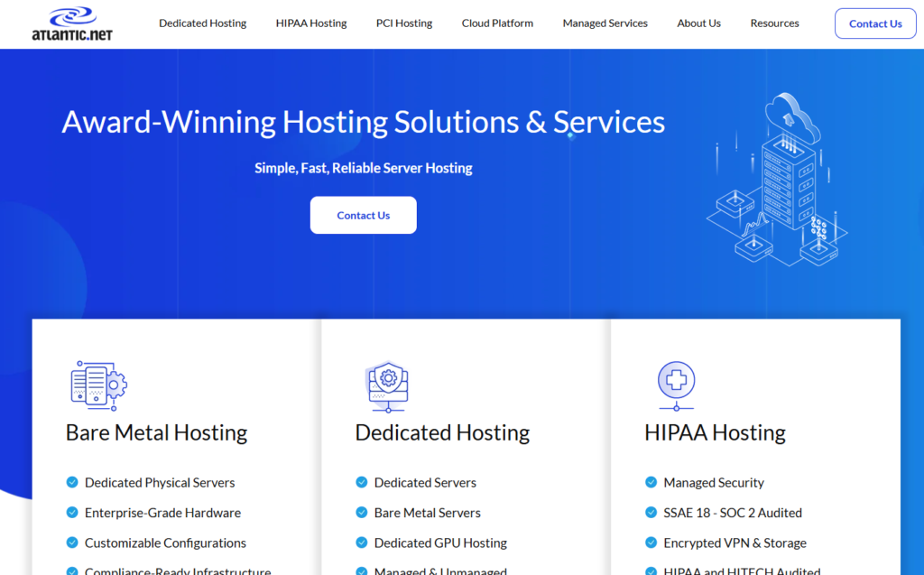This screenshot has height=575, width=924.
Task: Click the checkmark next to SSAE 18 - SOC 2 Audited
Action: pos(651,512)
